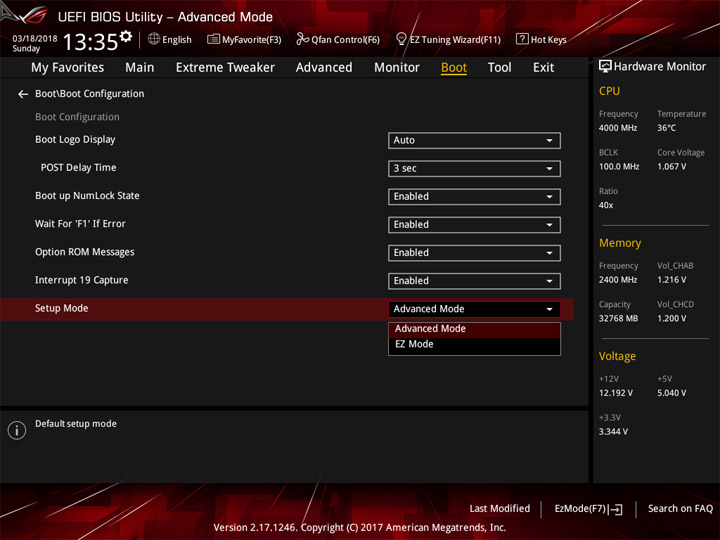Click the EZ Tuning Wizard lightbulb icon
This screenshot has height=540, width=720.
[401, 39]
